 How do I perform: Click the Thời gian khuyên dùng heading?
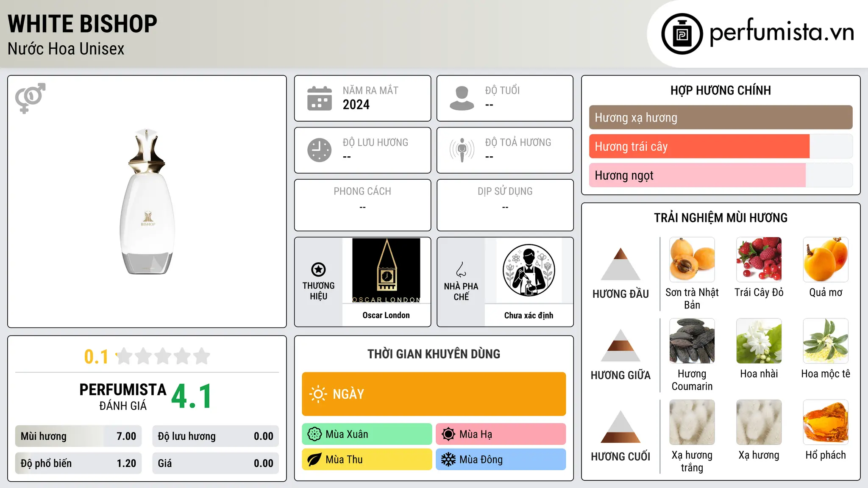click(x=434, y=354)
